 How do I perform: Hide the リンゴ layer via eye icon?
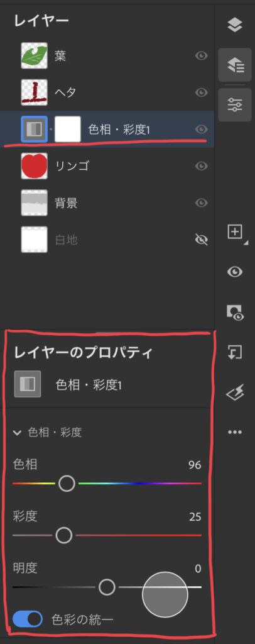coord(201,166)
